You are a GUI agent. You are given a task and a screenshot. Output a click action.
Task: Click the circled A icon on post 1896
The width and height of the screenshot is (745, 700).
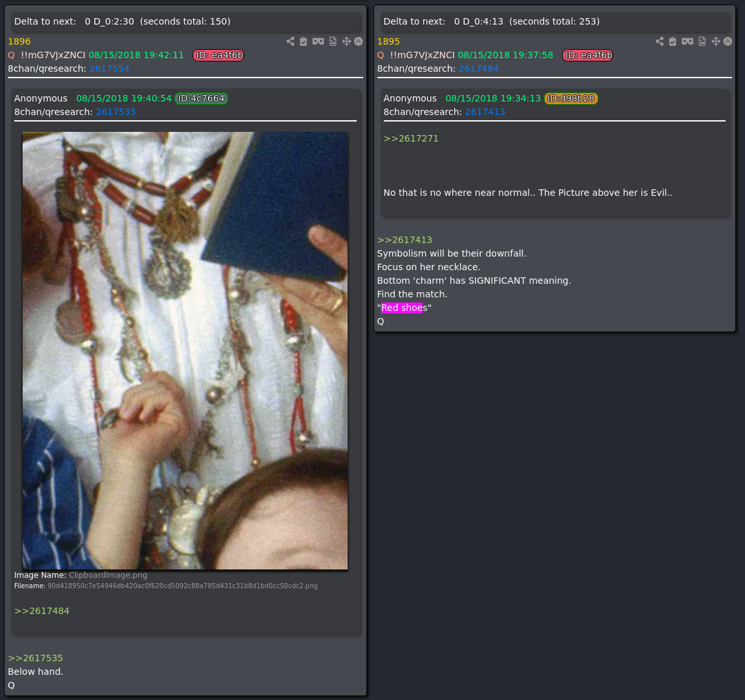click(x=359, y=41)
